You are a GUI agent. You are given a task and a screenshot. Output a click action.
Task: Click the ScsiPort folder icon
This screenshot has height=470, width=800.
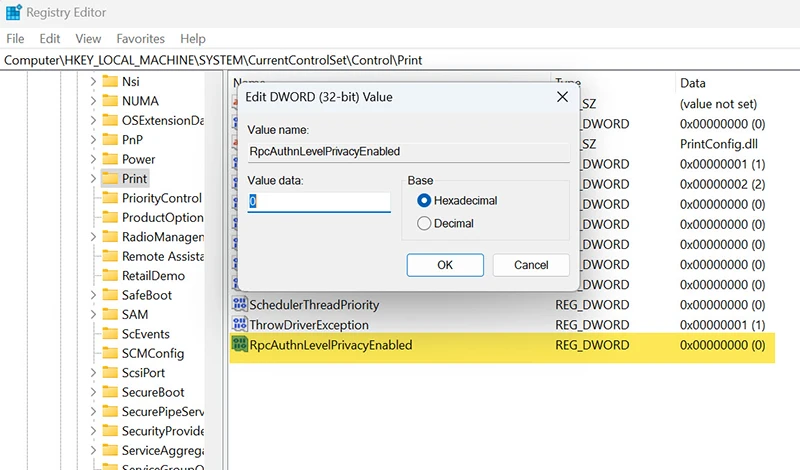110,373
